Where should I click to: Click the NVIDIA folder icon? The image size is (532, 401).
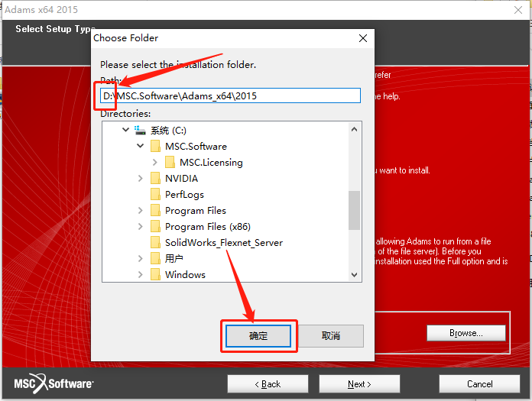tap(155, 178)
